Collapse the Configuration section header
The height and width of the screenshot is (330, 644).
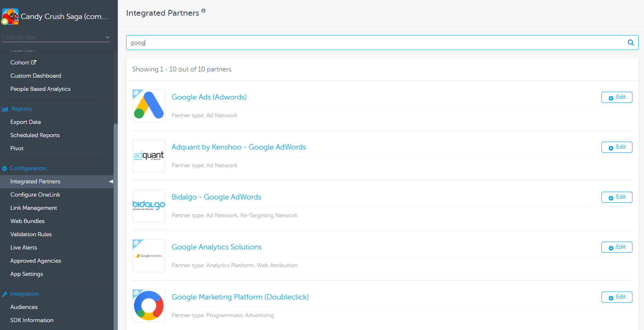coord(28,168)
